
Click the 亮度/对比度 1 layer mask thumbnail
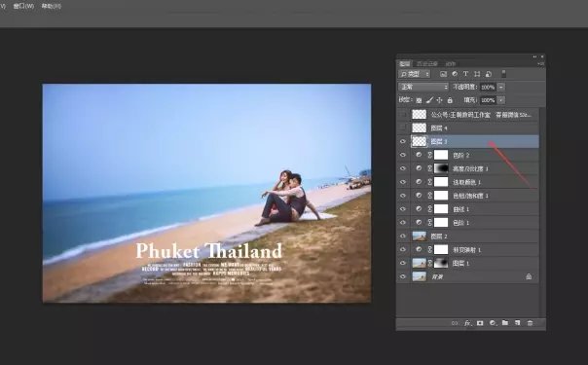click(x=441, y=168)
